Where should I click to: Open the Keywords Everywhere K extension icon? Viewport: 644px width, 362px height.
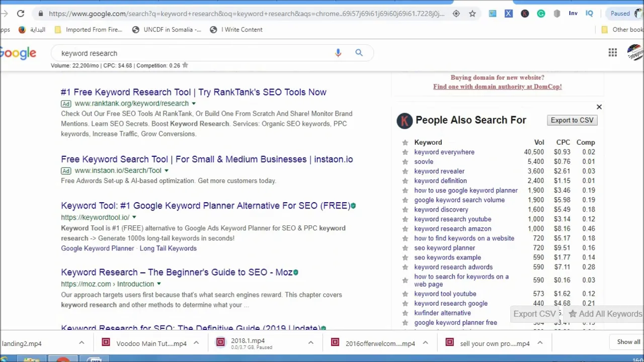(525, 14)
